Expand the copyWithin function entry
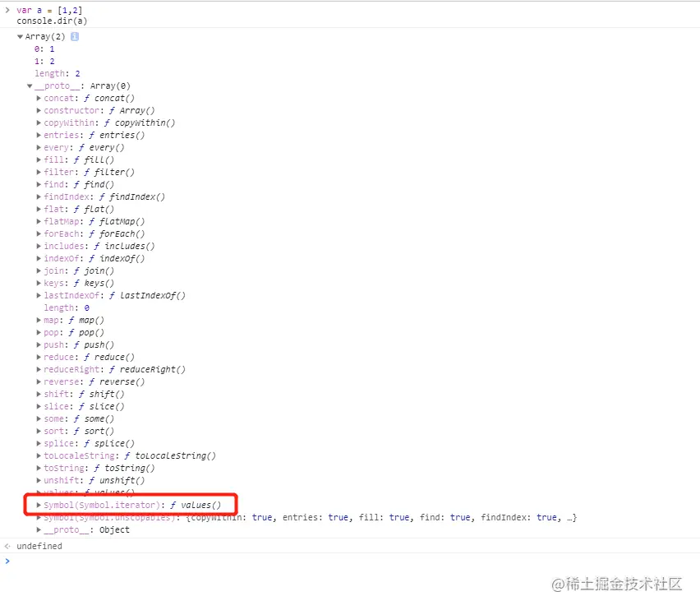The image size is (700, 610). (39, 122)
